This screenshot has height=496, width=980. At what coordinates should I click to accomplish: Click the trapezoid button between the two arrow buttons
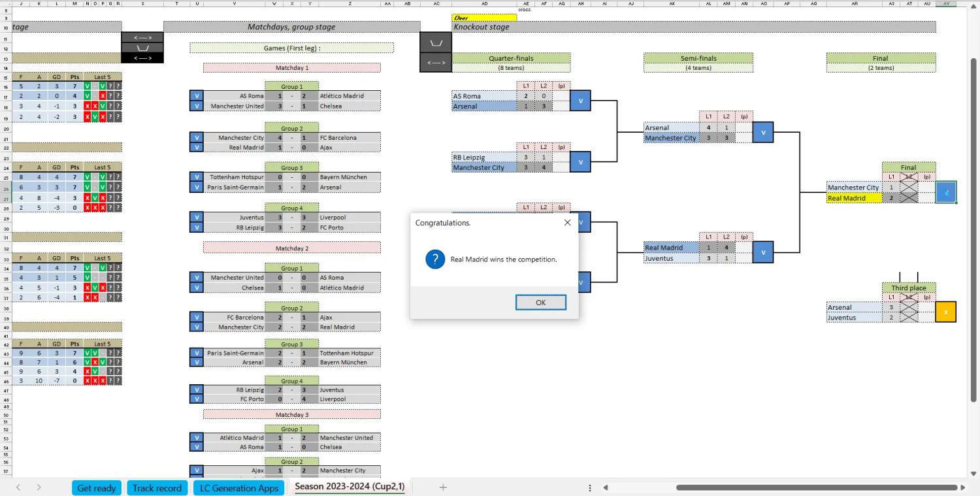coord(142,48)
